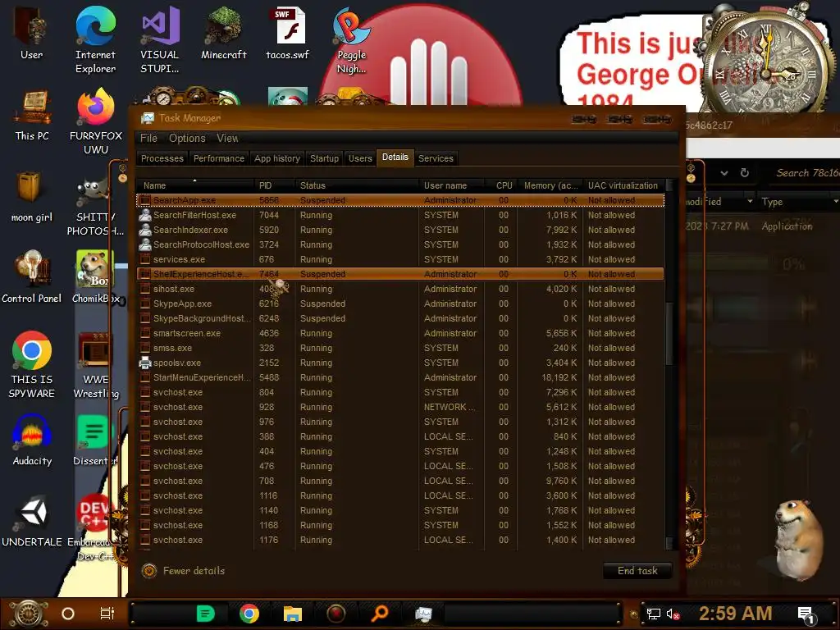Select the SearchFilterHost.exe process row

click(400, 216)
